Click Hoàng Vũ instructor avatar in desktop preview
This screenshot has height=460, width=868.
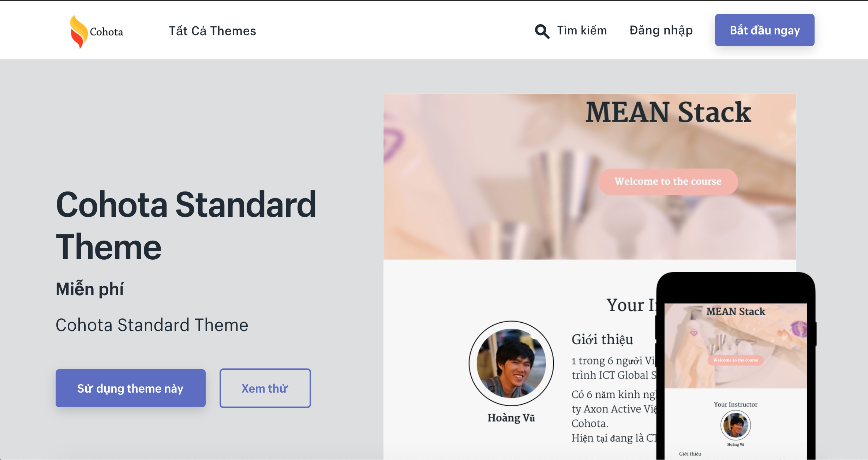[511, 363]
